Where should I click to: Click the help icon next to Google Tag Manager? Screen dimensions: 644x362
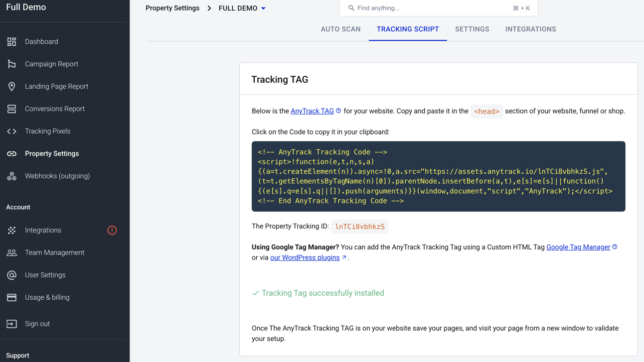point(615,247)
